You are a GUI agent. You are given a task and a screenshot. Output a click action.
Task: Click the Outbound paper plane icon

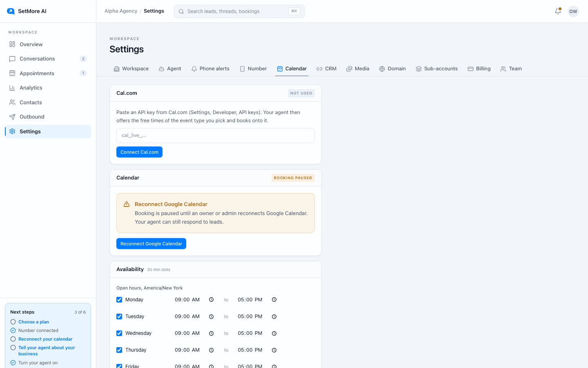coord(12,117)
